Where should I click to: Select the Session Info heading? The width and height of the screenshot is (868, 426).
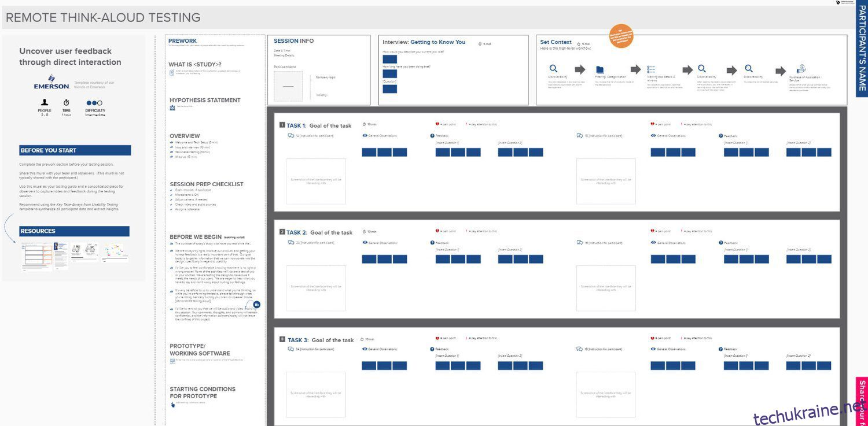pyautogui.click(x=293, y=41)
